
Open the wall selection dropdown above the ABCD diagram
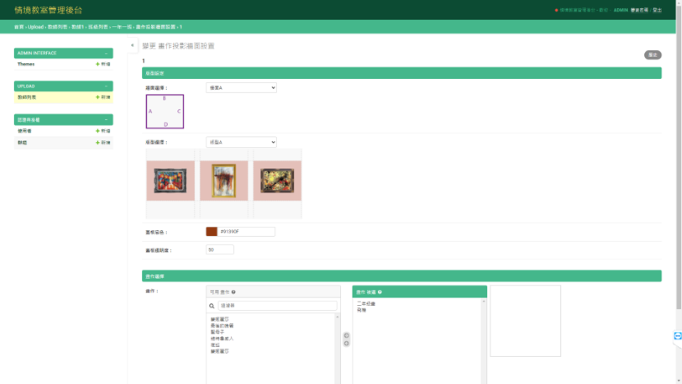click(241, 88)
